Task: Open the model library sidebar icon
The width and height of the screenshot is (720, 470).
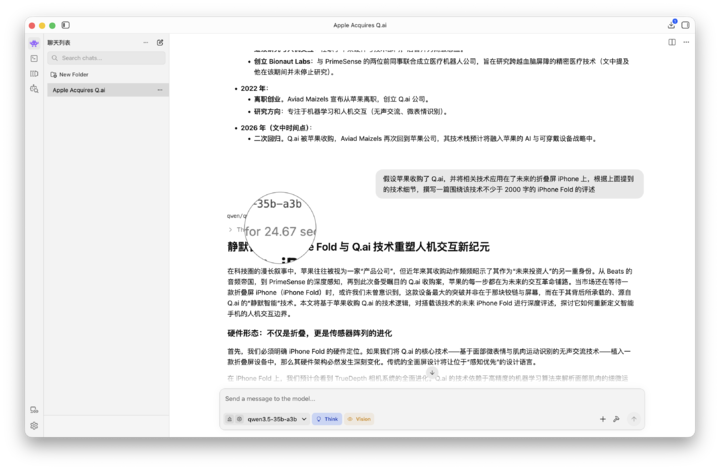Action: coord(34,73)
